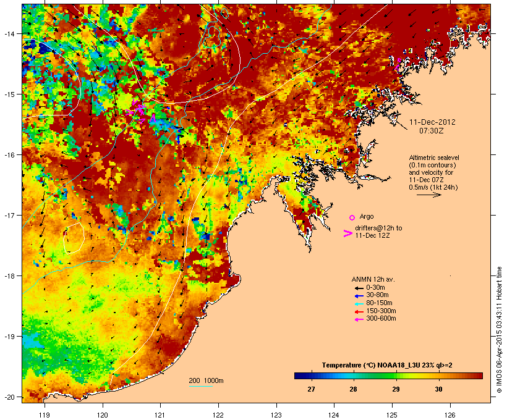Click latitude axis label '-17'
This screenshot has width=507, height=420.
pyautogui.click(x=9, y=215)
